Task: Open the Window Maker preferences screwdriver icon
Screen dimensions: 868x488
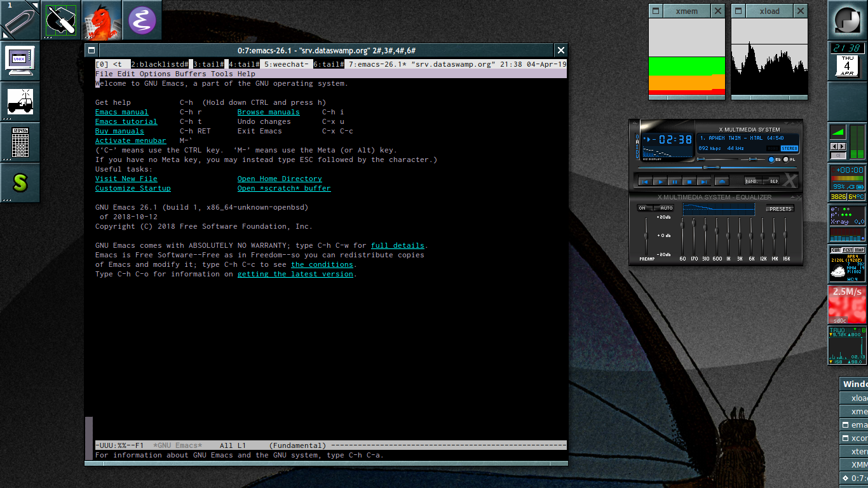Action: pos(61,20)
